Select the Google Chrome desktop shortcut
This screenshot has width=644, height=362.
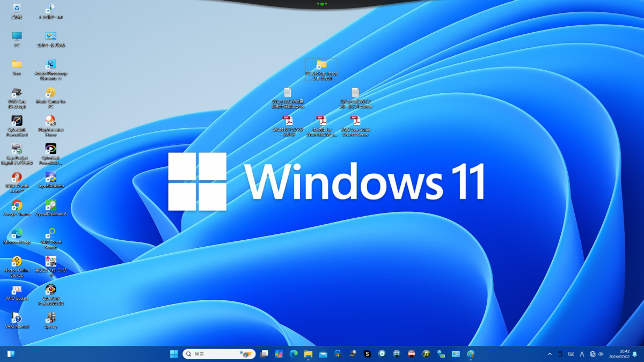(17, 208)
